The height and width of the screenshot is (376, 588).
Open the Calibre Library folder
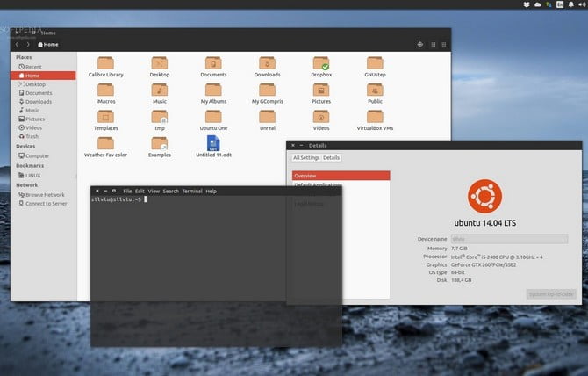point(105,63)
